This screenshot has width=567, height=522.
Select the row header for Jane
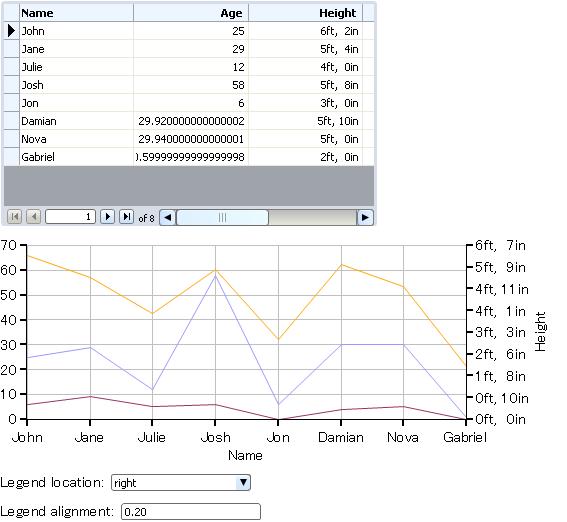tap(11, 49)
